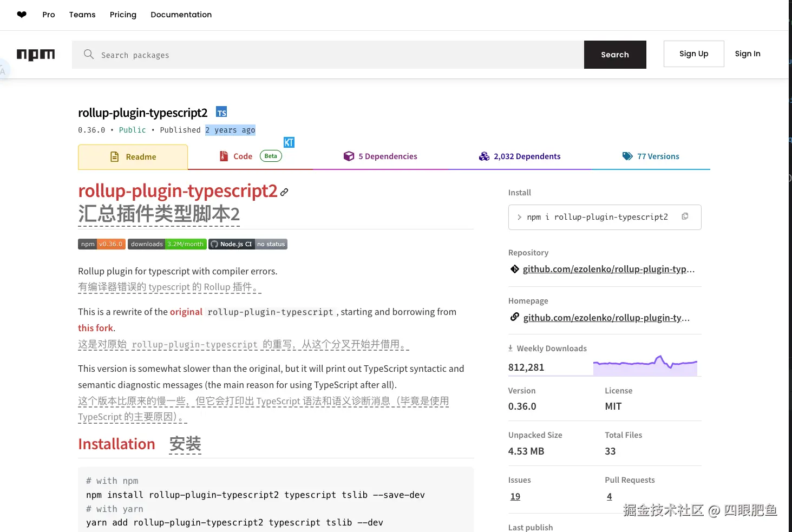Open the Documentation link
The image size is (792, 532).
(181, 15)
